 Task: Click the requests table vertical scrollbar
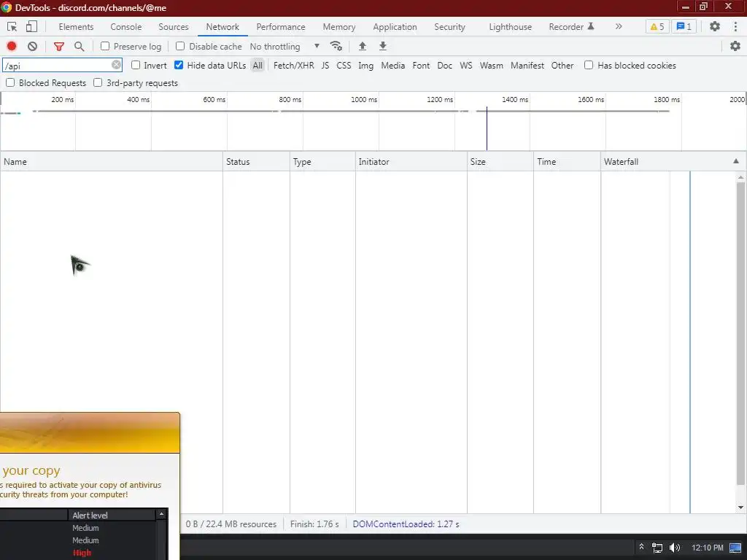coord(741,333)
